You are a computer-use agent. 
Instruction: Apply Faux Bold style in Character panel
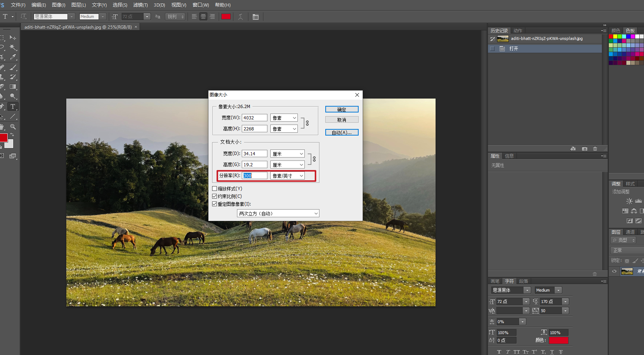point(499,352)
